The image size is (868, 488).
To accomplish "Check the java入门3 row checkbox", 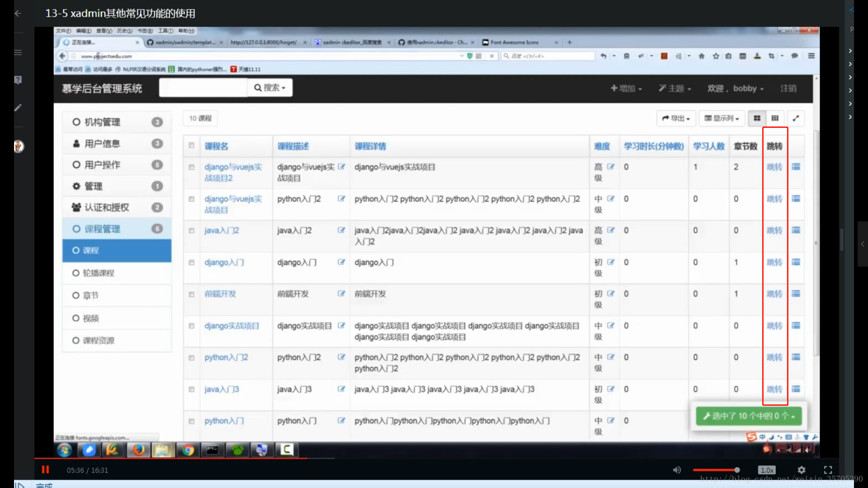I will click(192, 389).
